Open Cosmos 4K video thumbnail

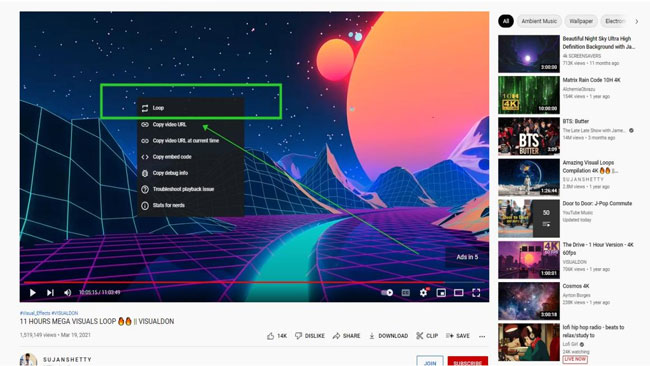529,301
